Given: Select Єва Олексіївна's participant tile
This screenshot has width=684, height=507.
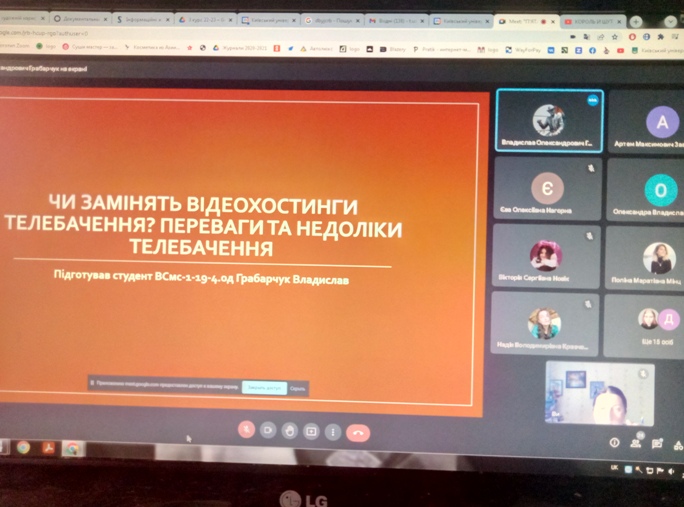Looking at the screenshot, I should [547, 188].
